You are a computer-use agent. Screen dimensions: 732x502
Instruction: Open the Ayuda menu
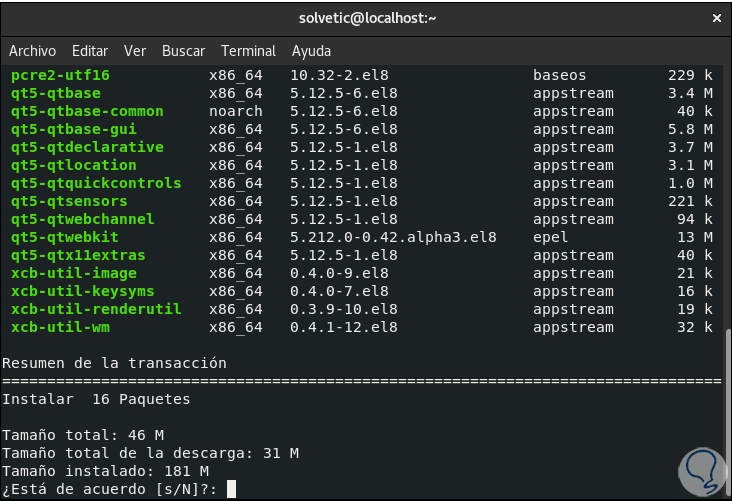312,50
